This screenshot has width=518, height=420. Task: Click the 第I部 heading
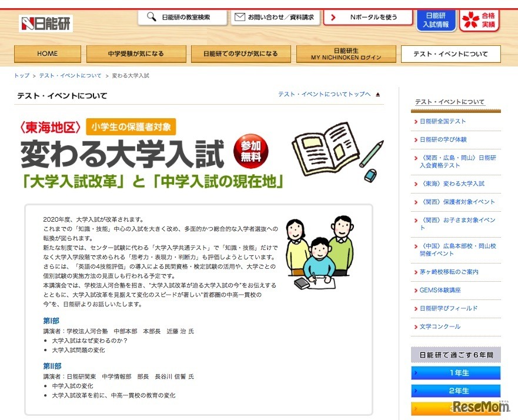tap(51, 321)
